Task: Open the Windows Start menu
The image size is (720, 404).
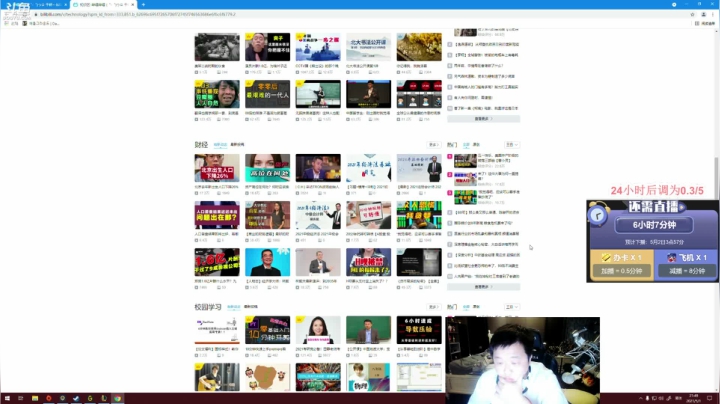Action: [7, 398]
